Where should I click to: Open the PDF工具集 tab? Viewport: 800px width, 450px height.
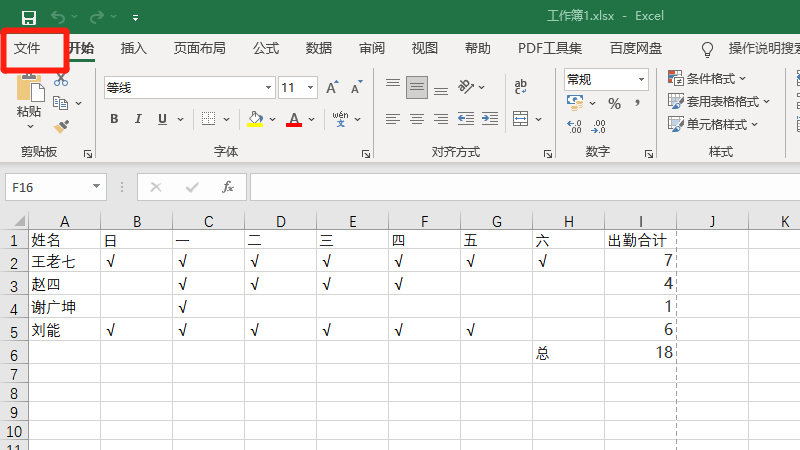(550, 48)
